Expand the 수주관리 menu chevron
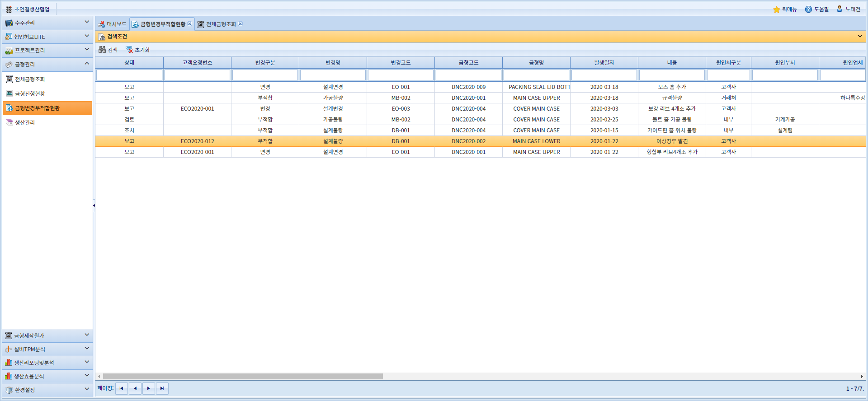 point(87,22)
